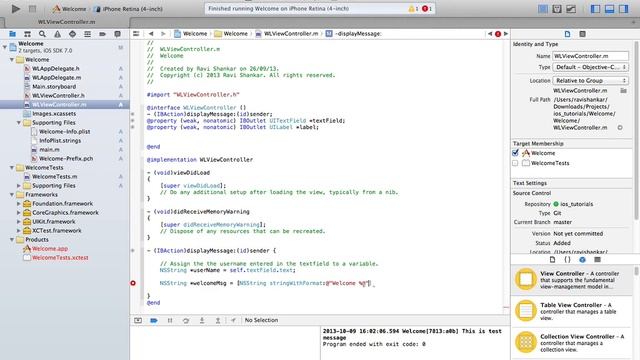
Task: Show the Code Snippet library
Action: tap(567, 260)
